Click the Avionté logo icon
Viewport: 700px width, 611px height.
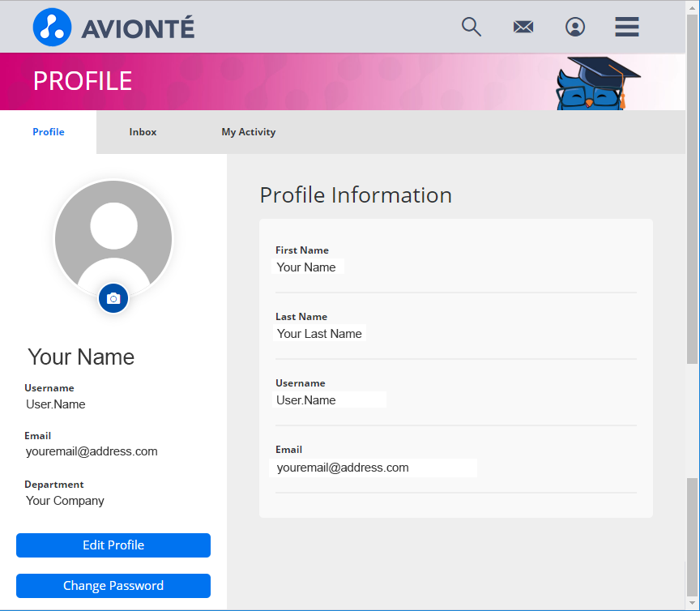(52, 28)
